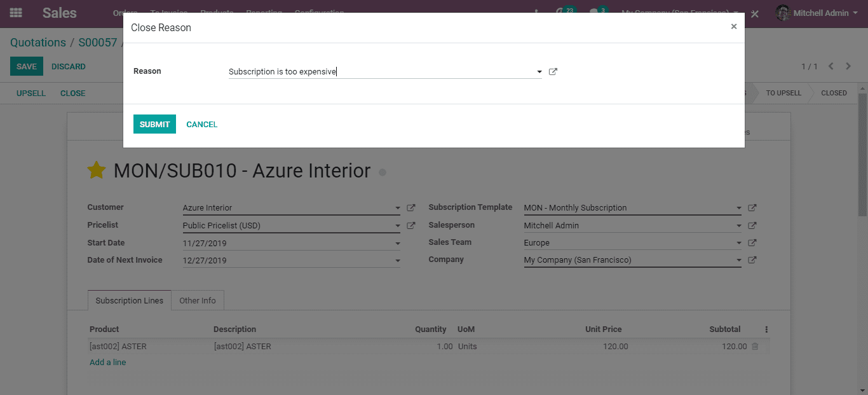Expand the Customer dropdown

[398, 208]
